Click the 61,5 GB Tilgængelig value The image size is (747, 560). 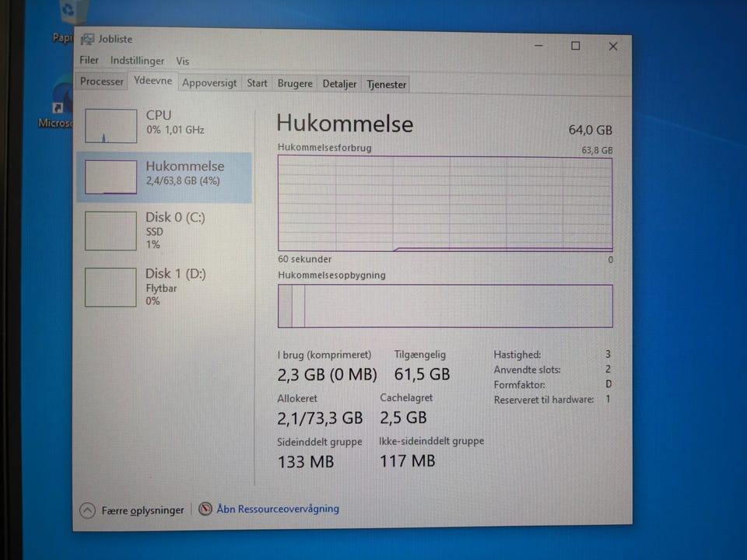[422, 374]
